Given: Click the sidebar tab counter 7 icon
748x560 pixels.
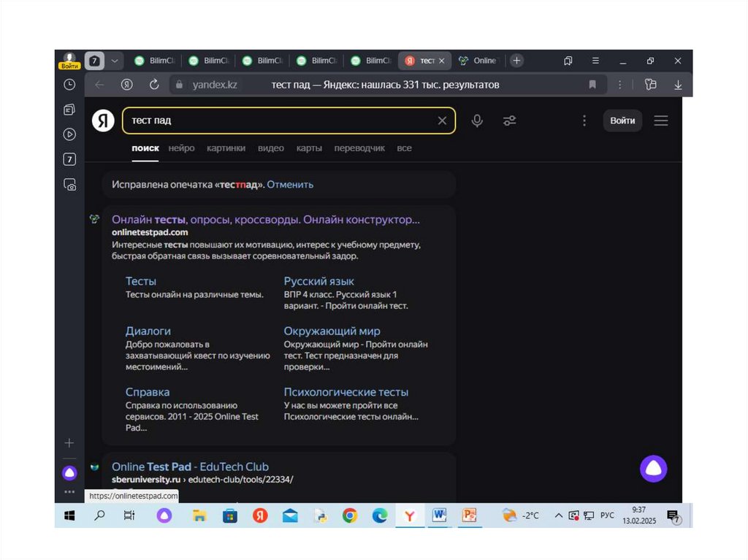Looking at the screenshot, I should 69,159.
